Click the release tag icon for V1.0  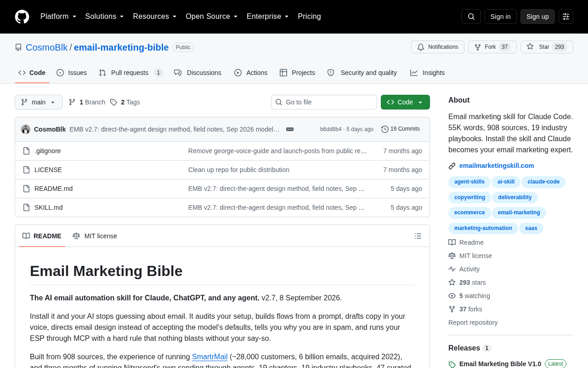pyautogui.click(x=452, y=364)
